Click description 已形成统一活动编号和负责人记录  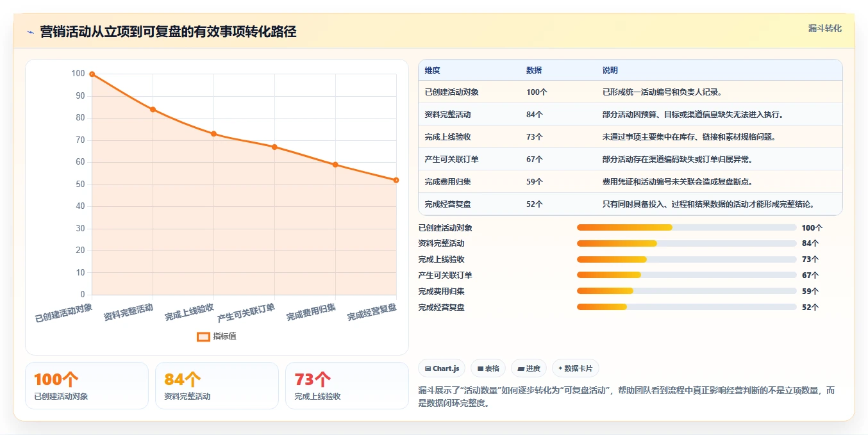click(x=662, y=92)
